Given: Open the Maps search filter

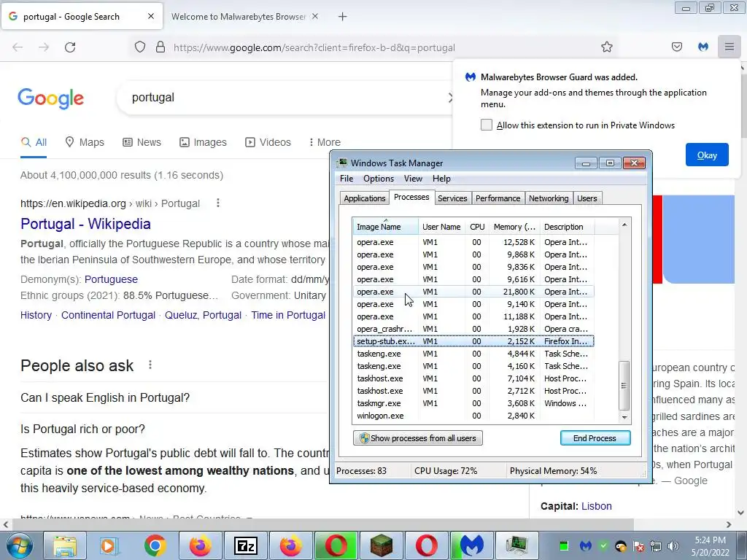Looking at the screenshot, I should pyautogui.click(x=85, y=142).
